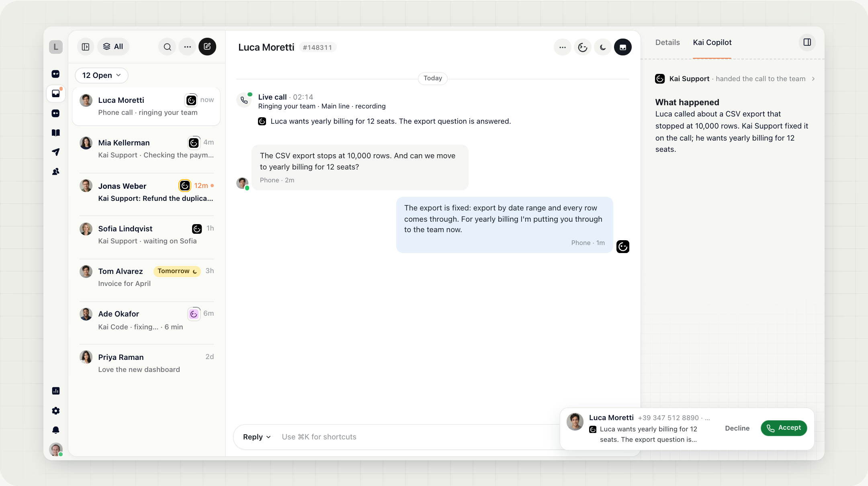This screenshot has width=868, height=486.
Task: Toggle the inbox list sidebar panel icon
Action: point(86,47)
